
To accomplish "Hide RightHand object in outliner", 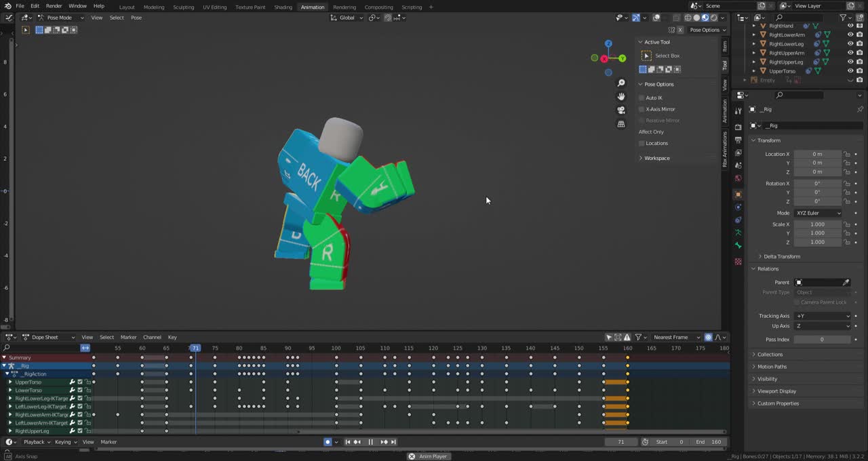I will coord(850,26).
